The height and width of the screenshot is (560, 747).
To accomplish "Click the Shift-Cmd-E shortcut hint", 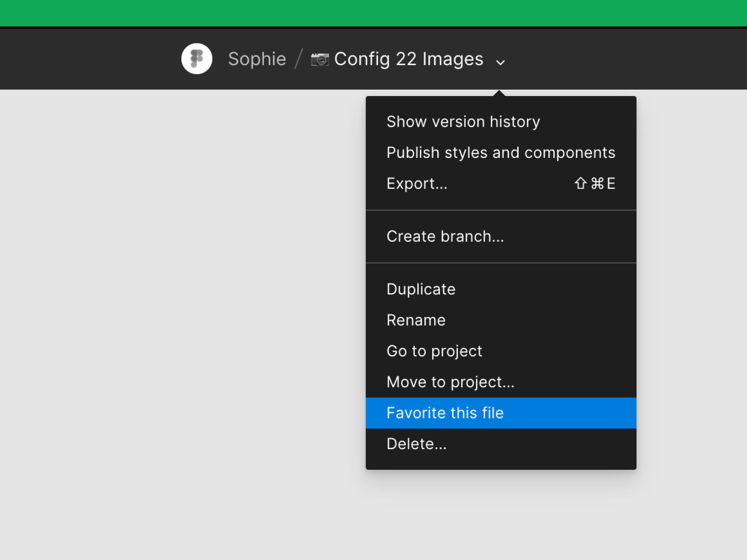I will (x=595, y=184).
